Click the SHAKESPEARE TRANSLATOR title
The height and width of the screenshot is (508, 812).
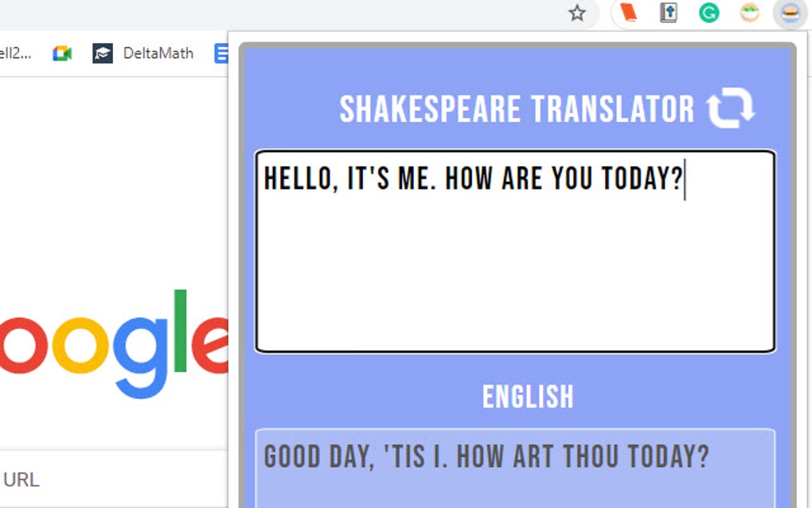click(x=517, y=110)
